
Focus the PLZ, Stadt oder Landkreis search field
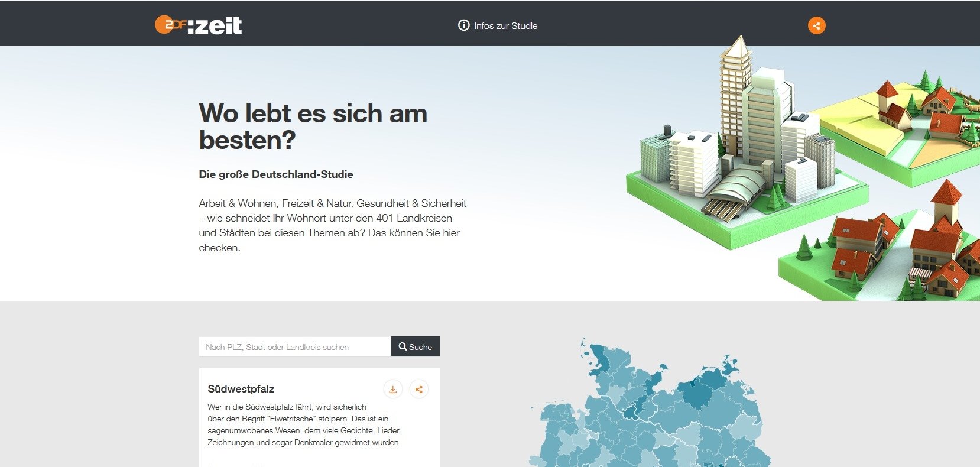295,347
